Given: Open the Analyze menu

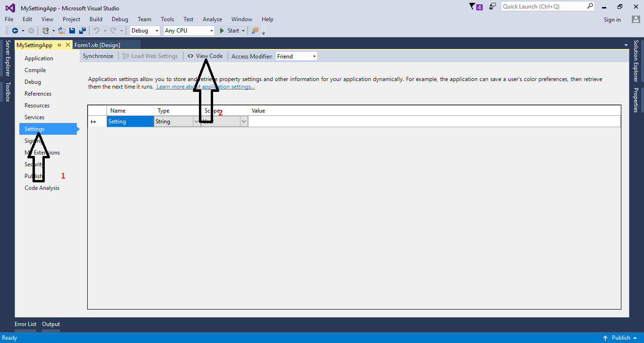Looking at the screenshot, I should click(213, 19).
